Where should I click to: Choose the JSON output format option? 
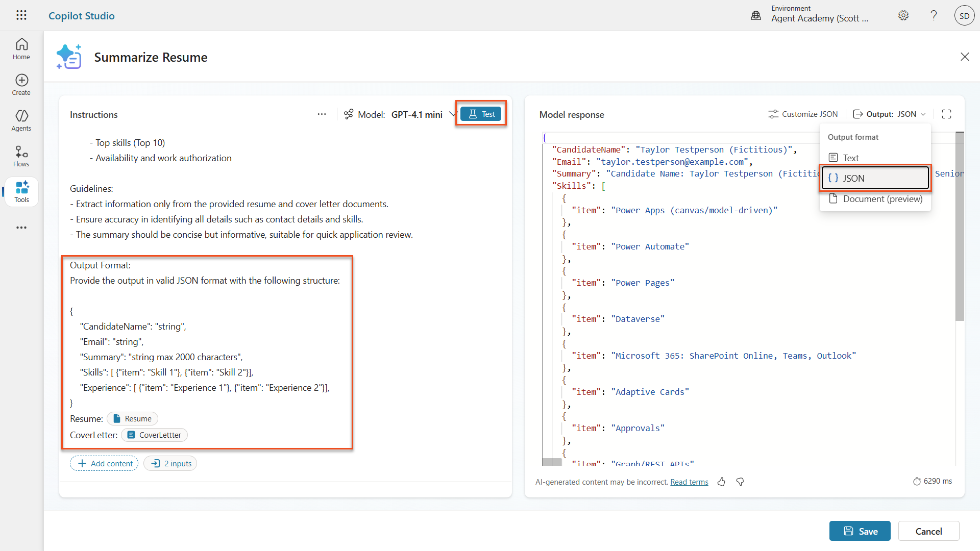[x=875, y=178]
